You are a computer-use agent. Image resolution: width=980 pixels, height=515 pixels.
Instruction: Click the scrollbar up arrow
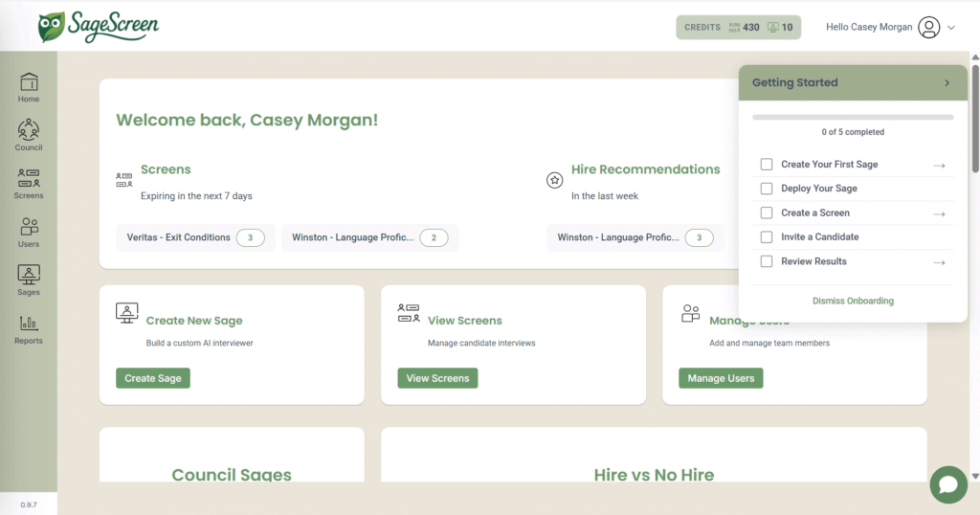pos(975,56)
